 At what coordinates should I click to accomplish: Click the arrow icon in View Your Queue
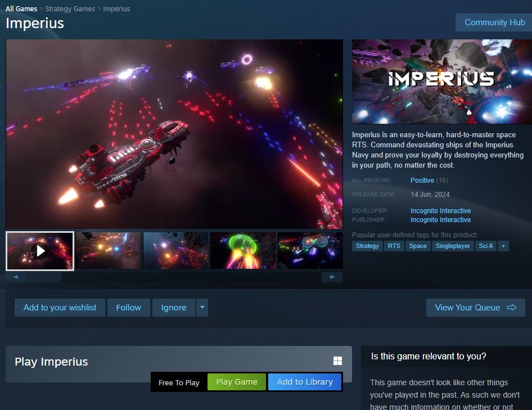click(x=512, y=308)
